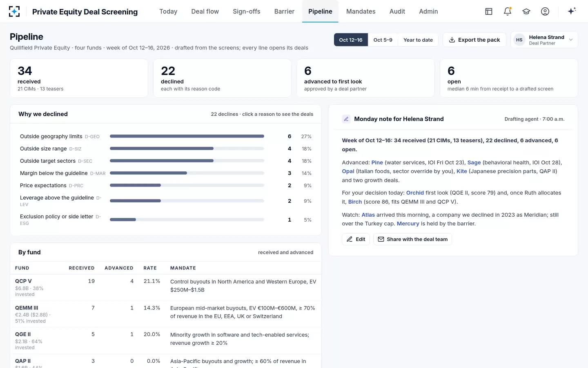The width and height of the screenshot is (588, 368).
Task: Click the QEMM III fund name
Action: point(27,308)
